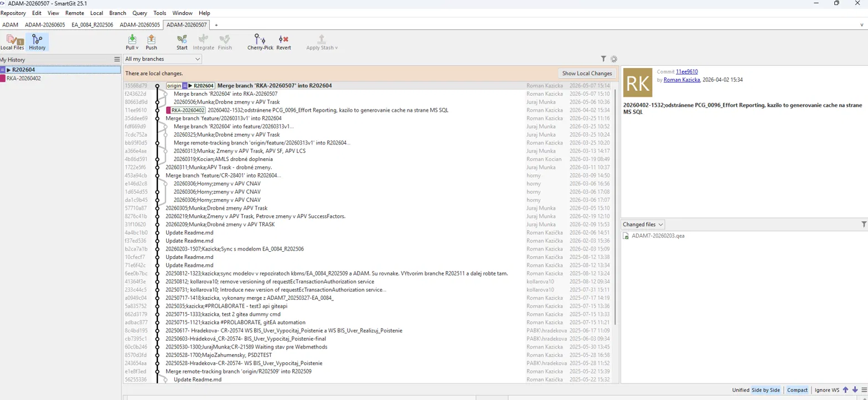Viewport: 868px width, 400px height.
Task: Open the commit hash link 11ee9610
Action: point(686,72)
